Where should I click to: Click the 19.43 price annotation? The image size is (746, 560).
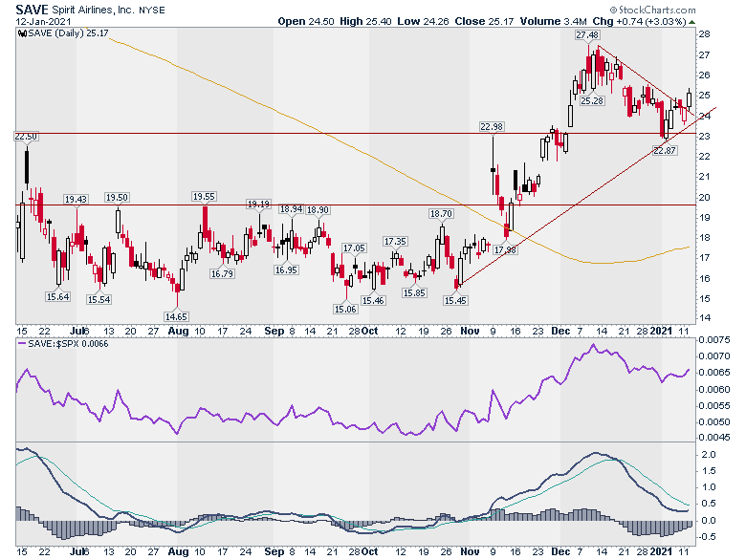pos(77,199)
